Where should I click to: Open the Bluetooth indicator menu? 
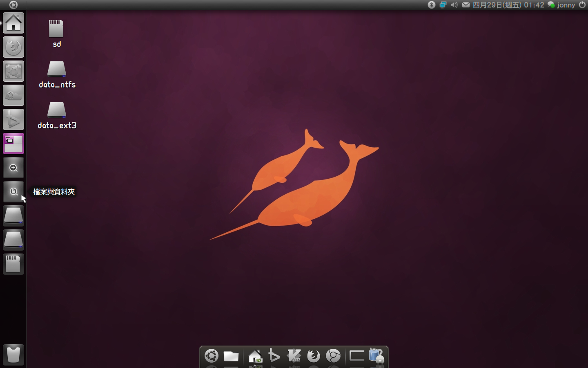pyautogui.click(x=432, y=5)
